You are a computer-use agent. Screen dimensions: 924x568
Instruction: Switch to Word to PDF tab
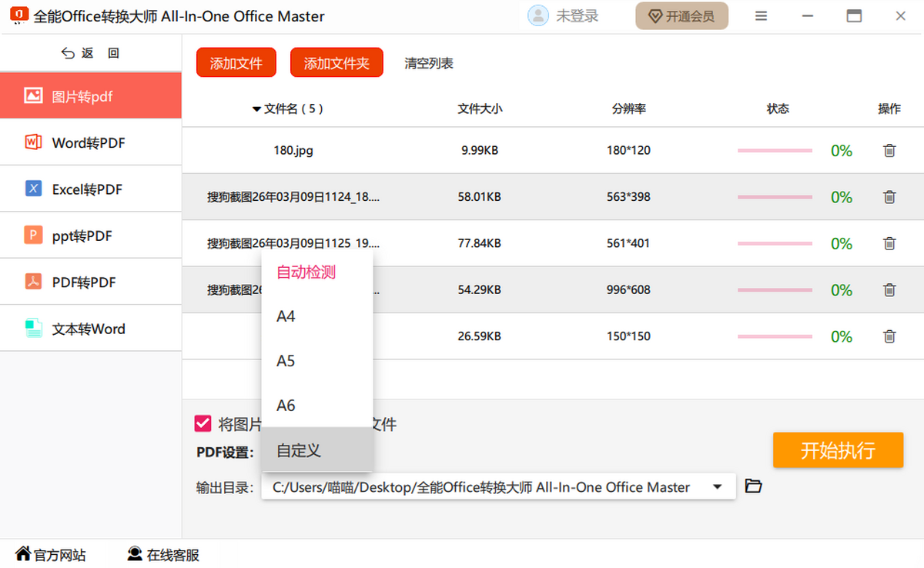90,143
